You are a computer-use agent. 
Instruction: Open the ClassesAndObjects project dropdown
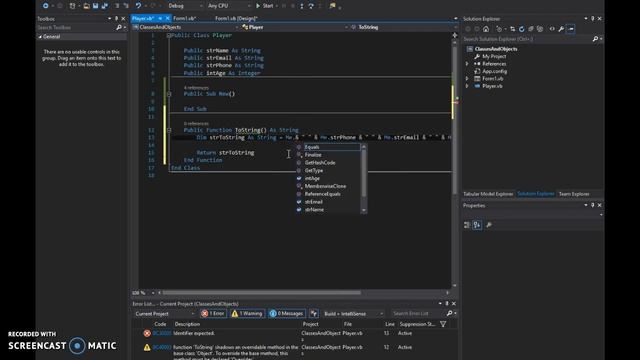186,27
